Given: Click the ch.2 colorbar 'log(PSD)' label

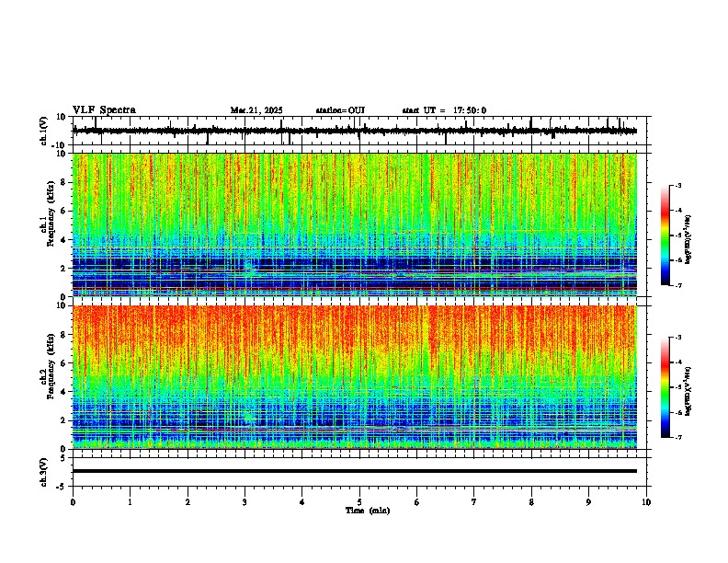Looking at the screenshot, I should point(688,391).
